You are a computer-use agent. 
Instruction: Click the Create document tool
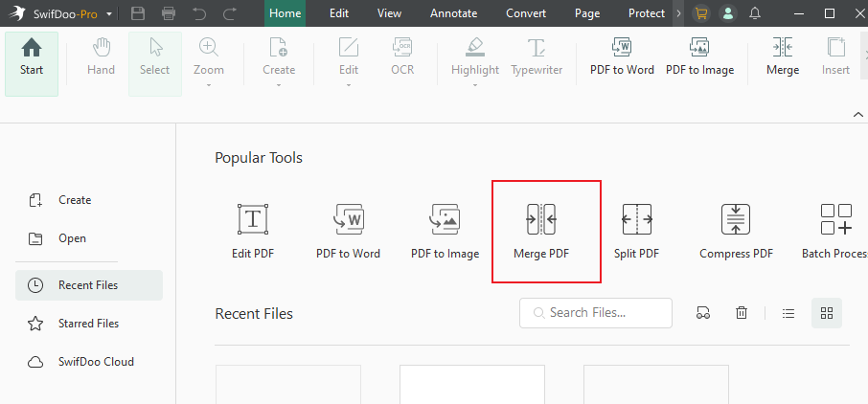coord(279,57)
